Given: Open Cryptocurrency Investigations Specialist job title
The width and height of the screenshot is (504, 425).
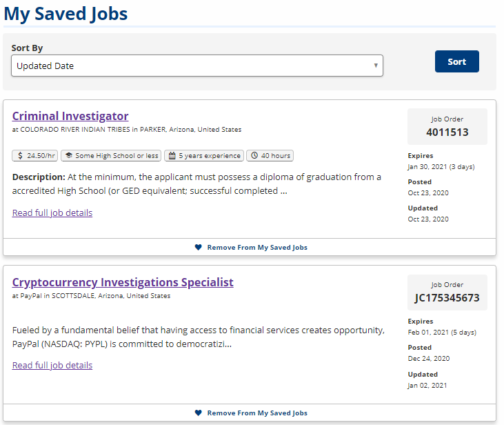Looking at the screenshot, I should pos(123,282).
